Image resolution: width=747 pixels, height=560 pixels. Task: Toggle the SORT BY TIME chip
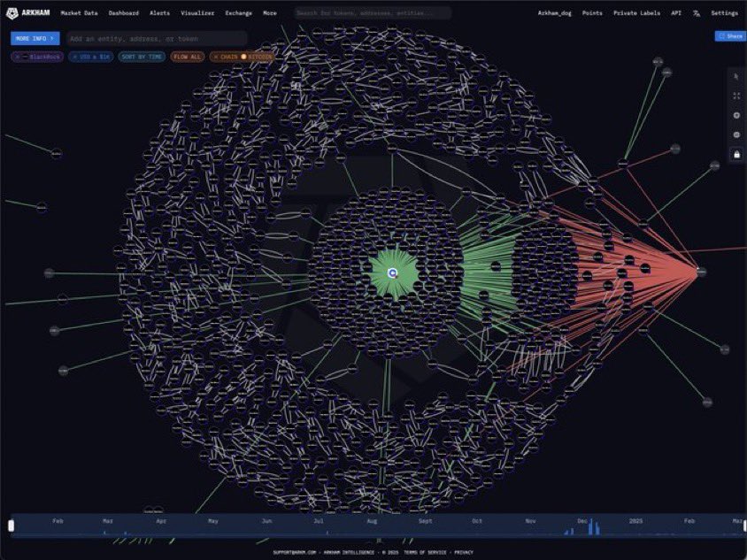142,57
